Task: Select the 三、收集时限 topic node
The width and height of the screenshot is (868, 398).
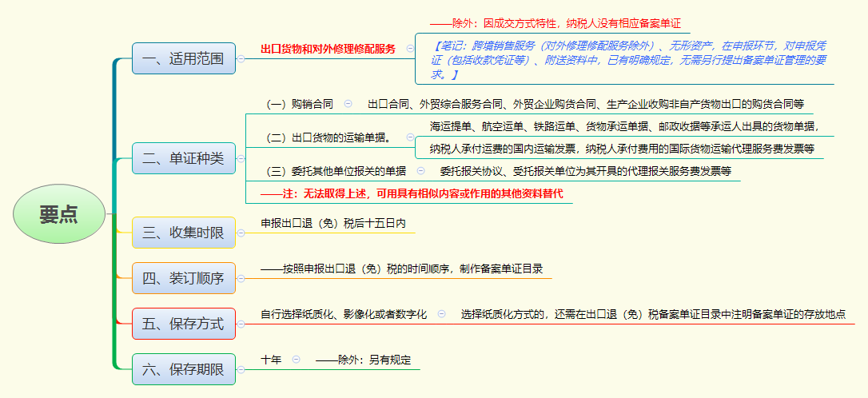Action: pyautogui.click(x=184, y=233)
